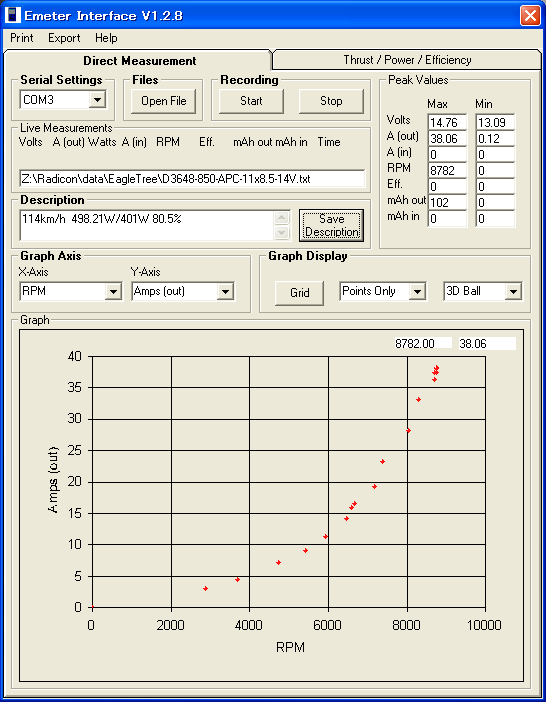Open the Export menu

click(x=64, y=38)
